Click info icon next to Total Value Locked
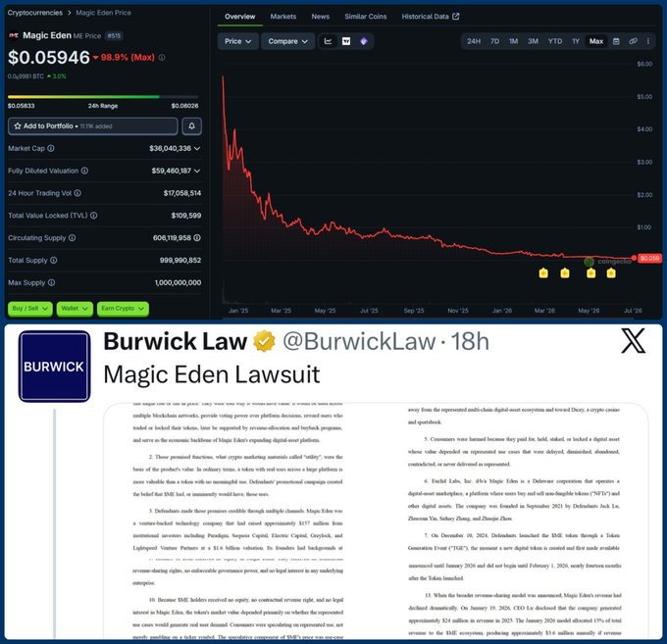667x644 pixels. pos(93,216)
